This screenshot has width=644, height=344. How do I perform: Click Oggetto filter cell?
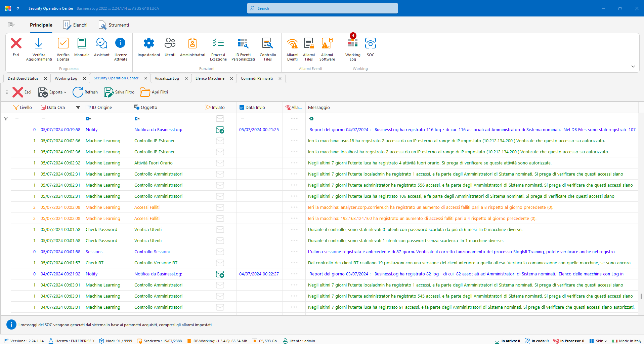click(167, 118)
